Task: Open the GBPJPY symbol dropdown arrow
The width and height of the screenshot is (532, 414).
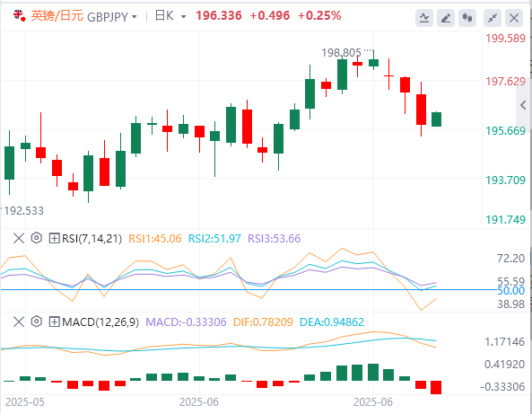Action: (x=135, y=16)
